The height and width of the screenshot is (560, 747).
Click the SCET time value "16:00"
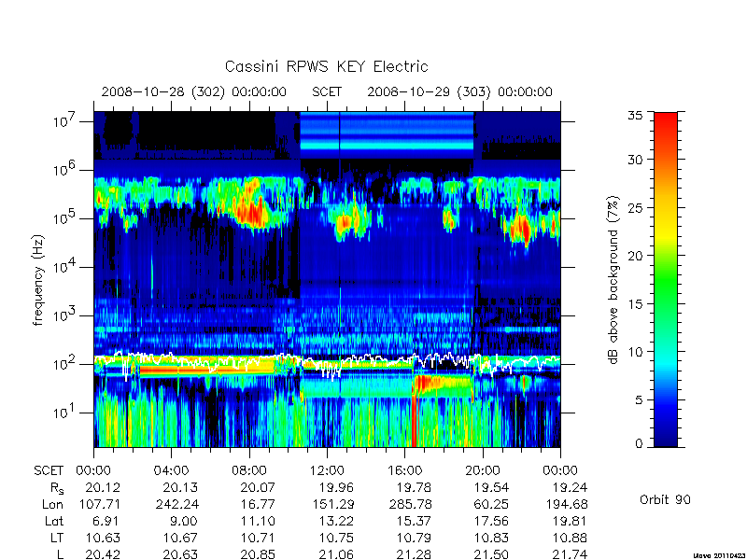pyautogui.click(x=404, y=471)
